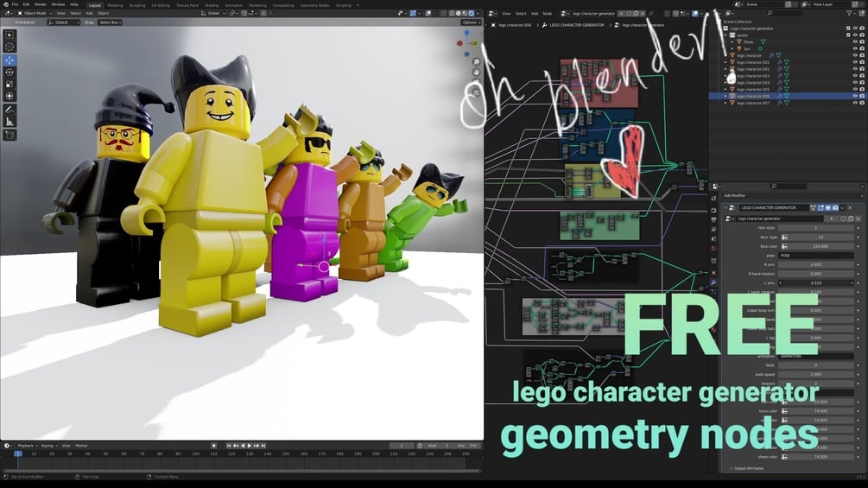Jump to timeline end frame
Viewport: 868px width, 488px height.
[x=263, y=446]
